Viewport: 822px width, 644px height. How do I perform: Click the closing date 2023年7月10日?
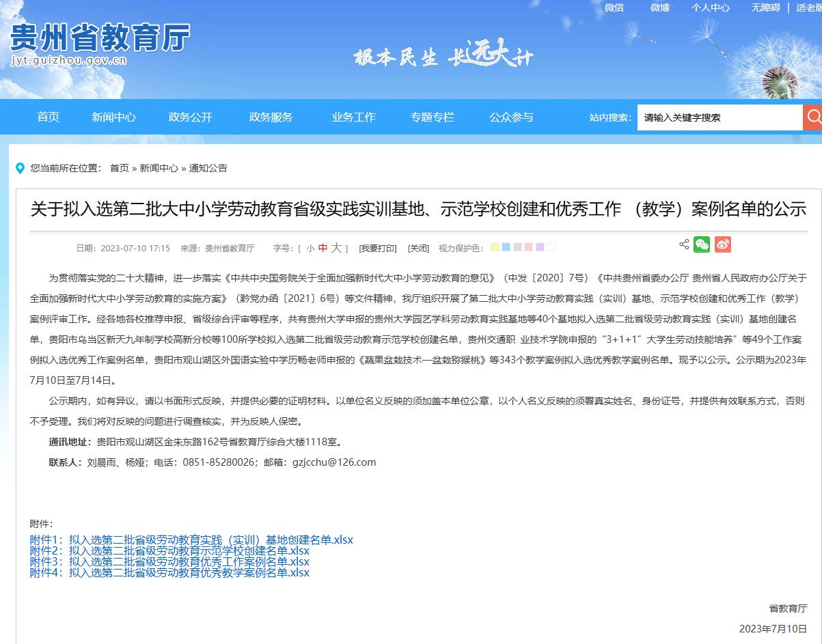(x=773, y=628)
